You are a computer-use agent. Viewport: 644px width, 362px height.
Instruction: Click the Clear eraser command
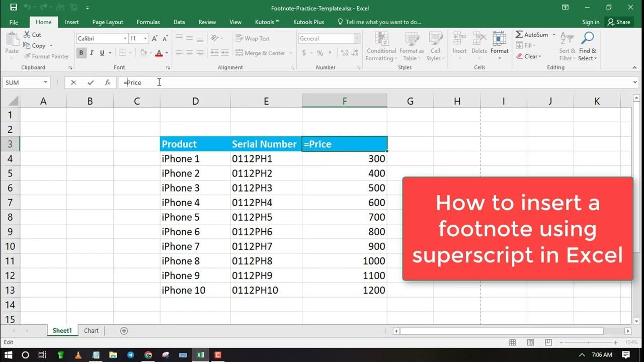tap(528, 56)
